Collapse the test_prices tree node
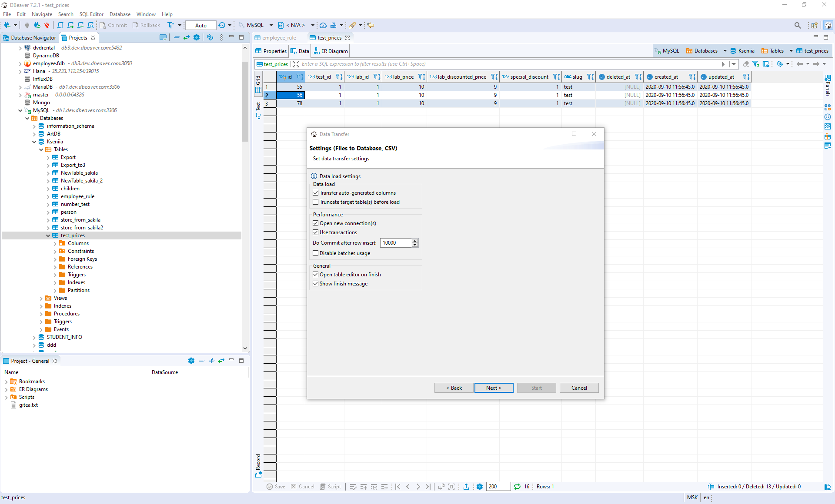Viewport: 835px width, 504px height. [48, 235]
